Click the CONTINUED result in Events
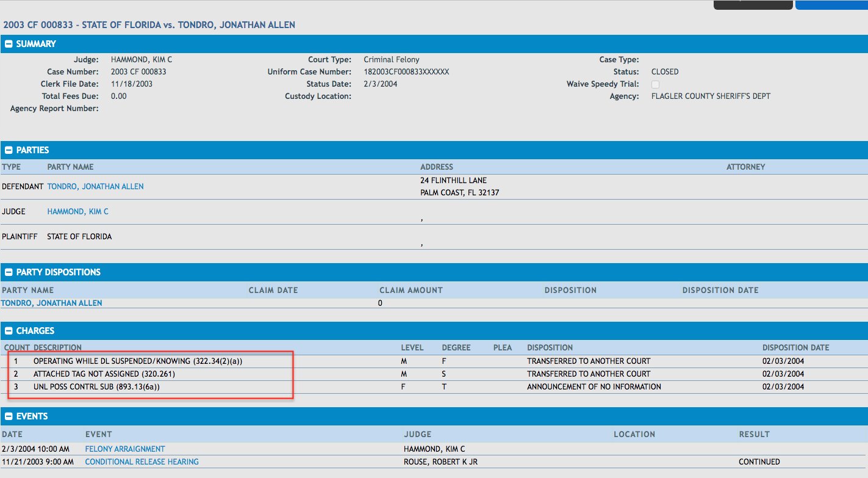868x478 pixels. tap(759, 462)
